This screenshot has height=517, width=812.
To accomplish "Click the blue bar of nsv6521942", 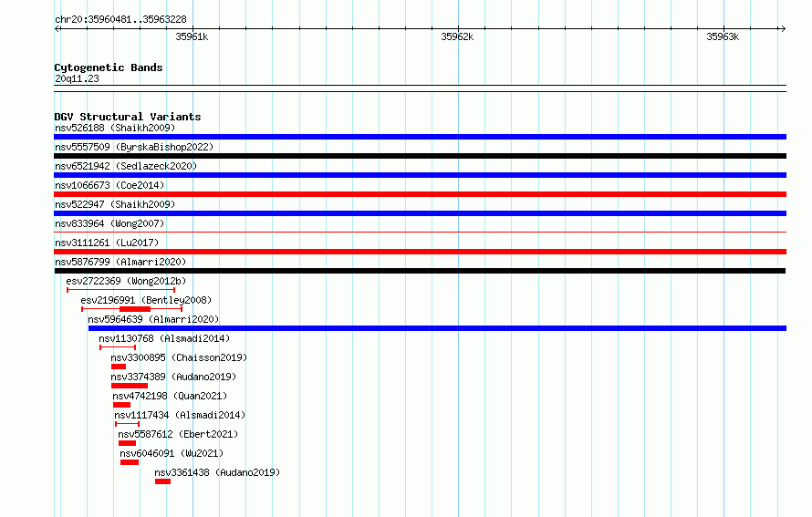I will [x=420, y=175].
